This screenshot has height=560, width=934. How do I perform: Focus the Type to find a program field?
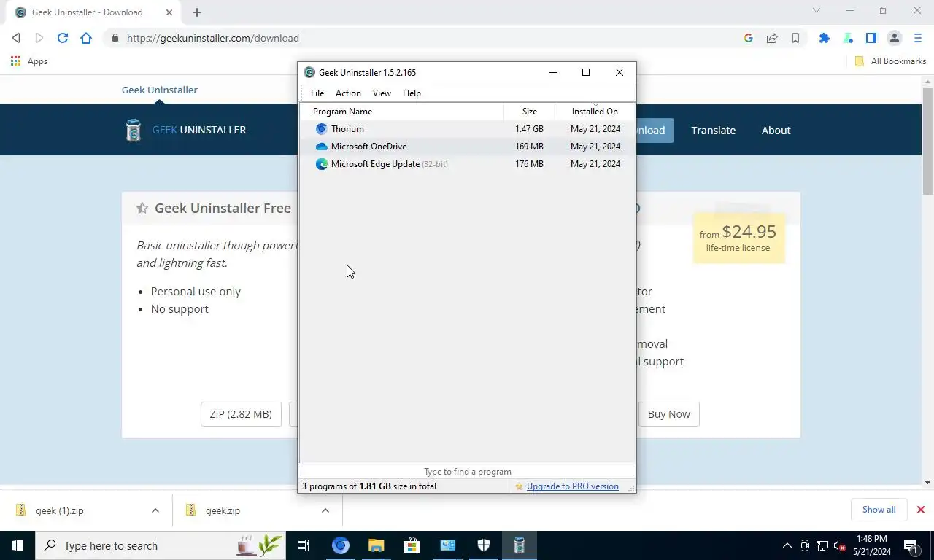tap(467, 472)
